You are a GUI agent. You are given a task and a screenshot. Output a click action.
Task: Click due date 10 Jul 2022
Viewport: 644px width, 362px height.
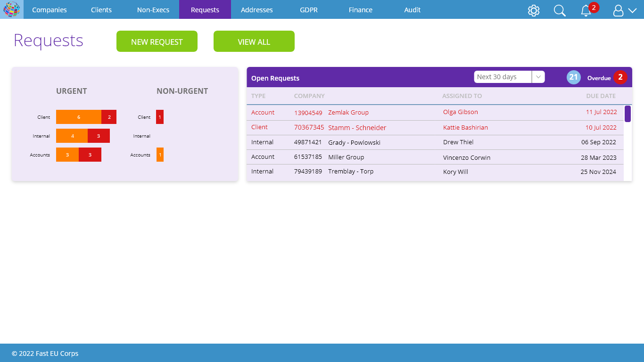point(601,128)
